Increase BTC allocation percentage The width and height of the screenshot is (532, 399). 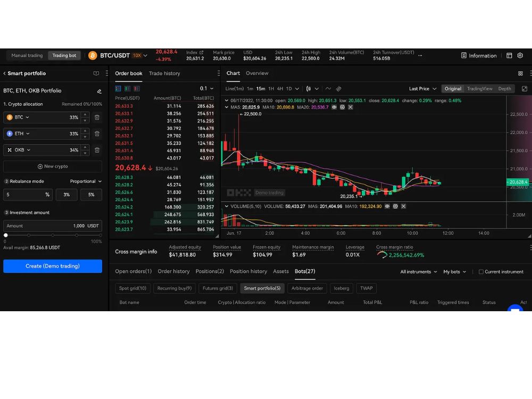click(85, 115)
